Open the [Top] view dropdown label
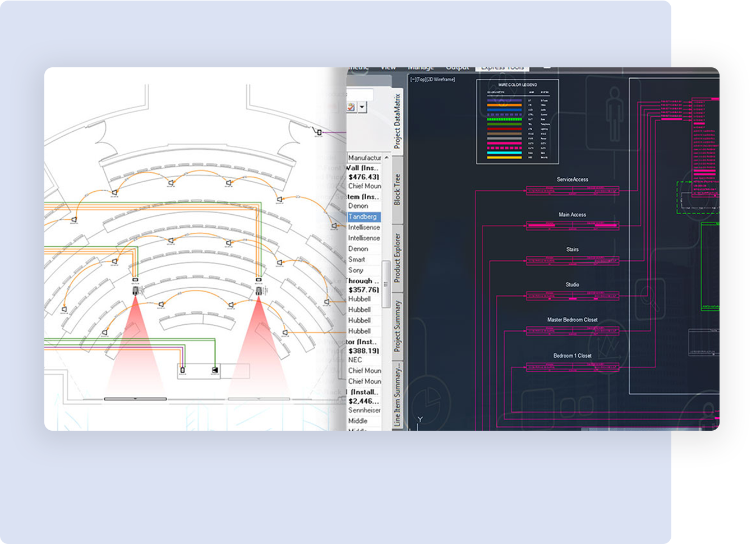This screenshot has height=544, width=756. pos(422,80)
